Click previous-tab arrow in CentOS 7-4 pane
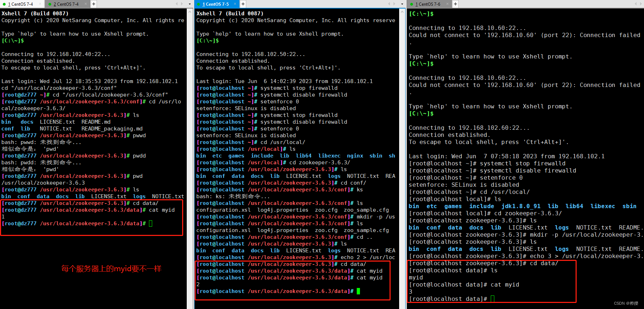 click(x=177, y=4)
